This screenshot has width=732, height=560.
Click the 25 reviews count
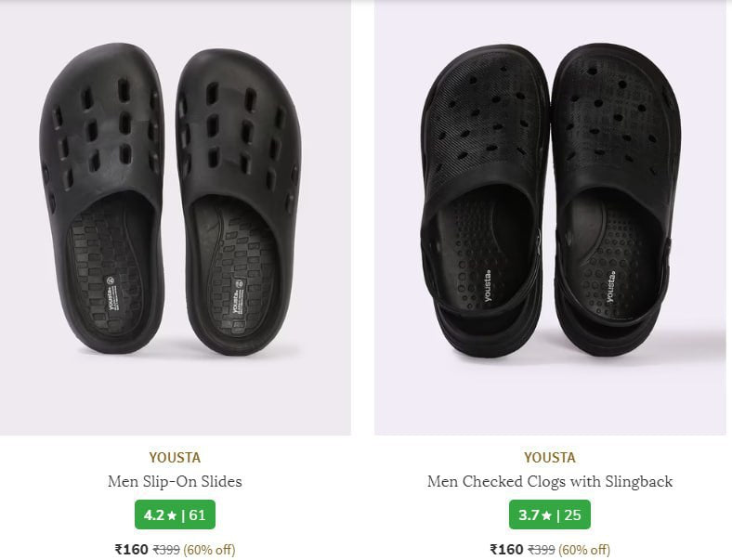tap(572, 514)
